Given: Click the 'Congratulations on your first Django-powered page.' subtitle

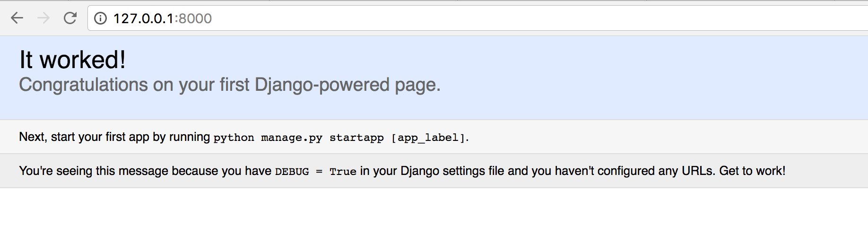Looking at the screenshot, I should coord(230,85).
